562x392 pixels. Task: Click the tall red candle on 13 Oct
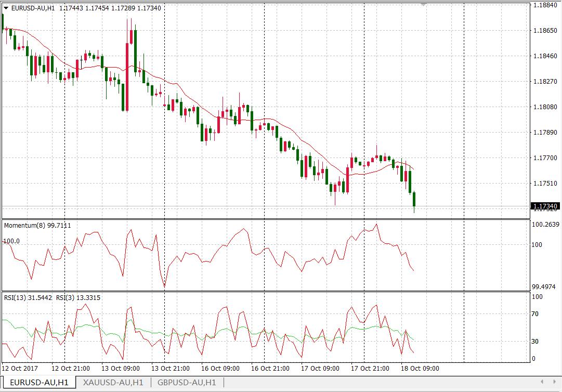click(x=127, y=77)
